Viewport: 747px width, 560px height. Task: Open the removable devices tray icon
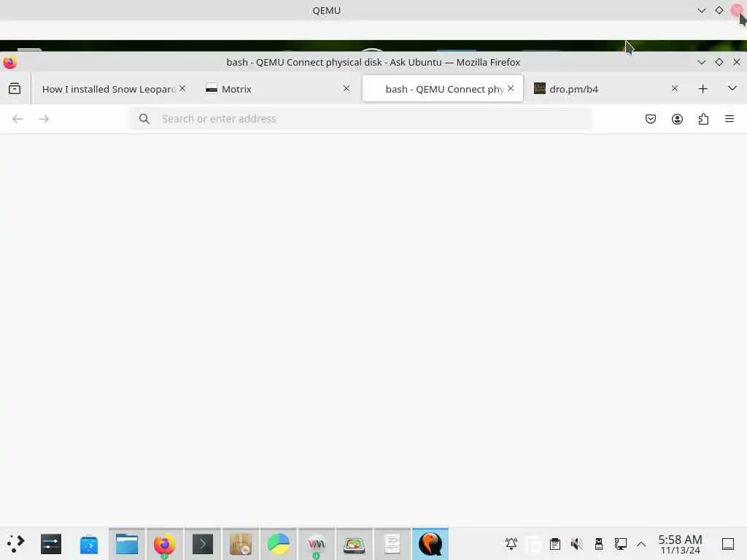pyautogui.click(x=599, y=544)
